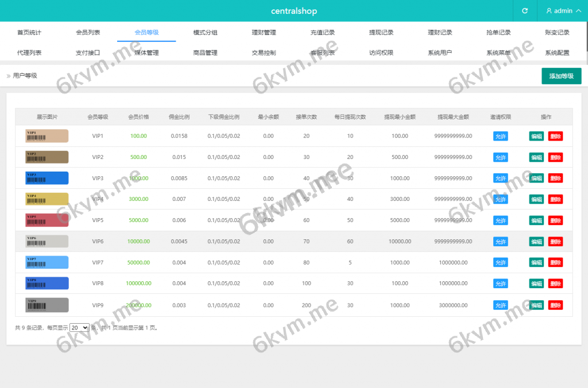Delete the VIP6 level with 删除
The height and width of the screenshot is (388, 588).
tap(555, 242)
